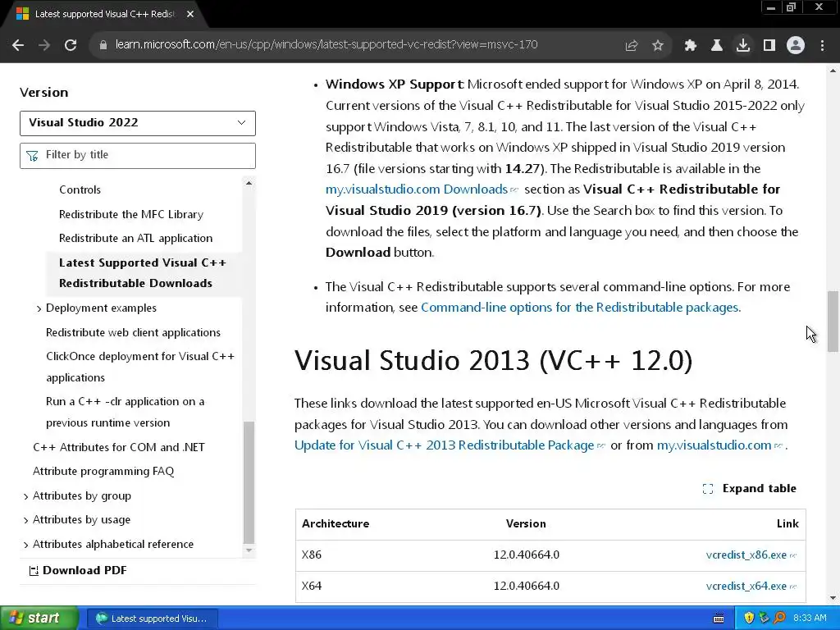This screenshot has width=840, height=630.
Task: Click Download PDF
Action: [78, 571]
